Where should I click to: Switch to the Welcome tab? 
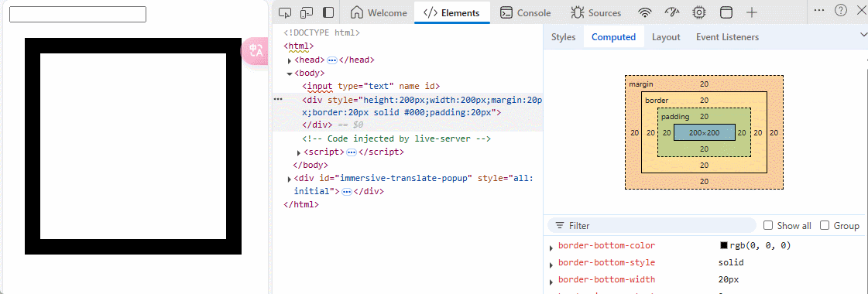(x=379, y=12)
